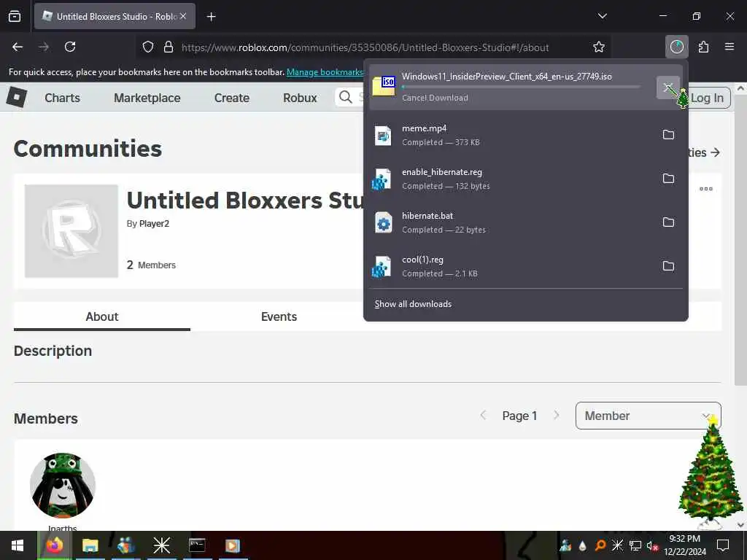The height and width of the screenshot is (560, 747).
Task: Open Firefox from the taskbar
Action: tap(55, 545)
